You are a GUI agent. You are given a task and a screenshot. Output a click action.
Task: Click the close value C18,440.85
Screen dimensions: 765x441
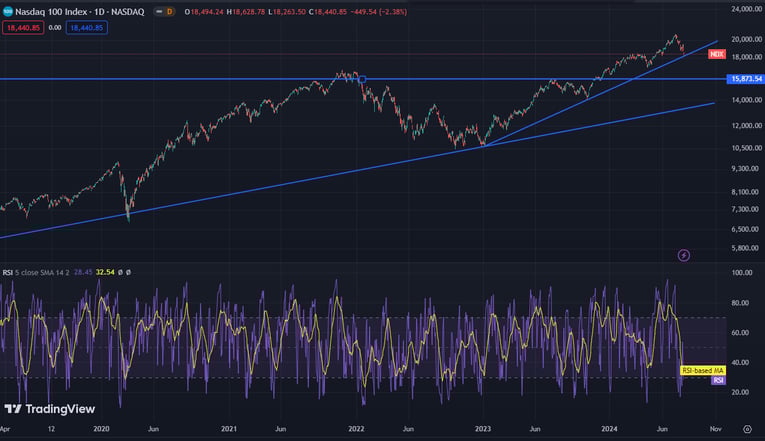(x=328, y=12)
